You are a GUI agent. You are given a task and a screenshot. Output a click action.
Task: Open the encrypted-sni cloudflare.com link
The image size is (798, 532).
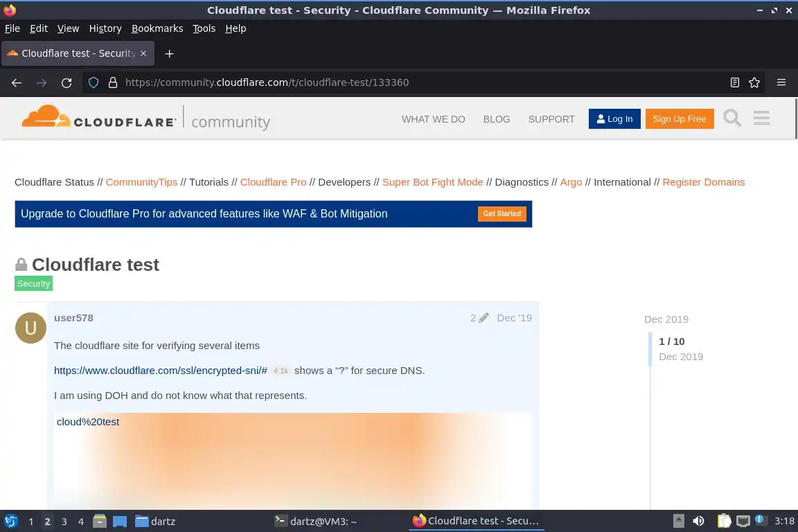160,371
